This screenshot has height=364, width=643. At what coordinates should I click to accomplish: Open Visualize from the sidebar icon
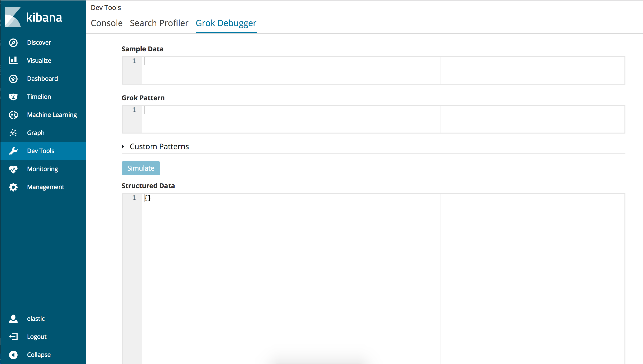[13, 61]
